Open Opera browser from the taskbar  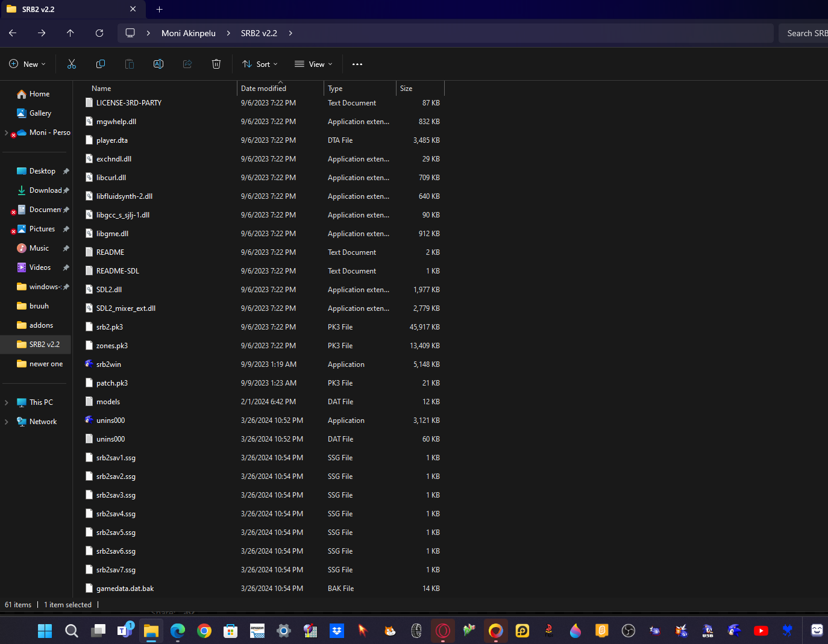point(443,631)
